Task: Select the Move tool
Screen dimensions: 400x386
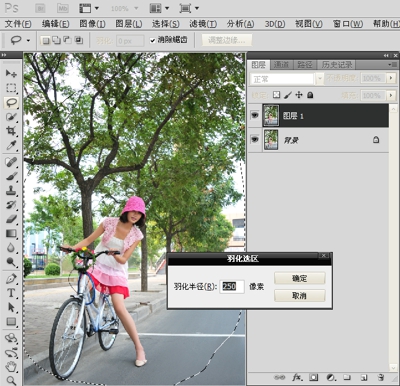Action: pos(11,73)
